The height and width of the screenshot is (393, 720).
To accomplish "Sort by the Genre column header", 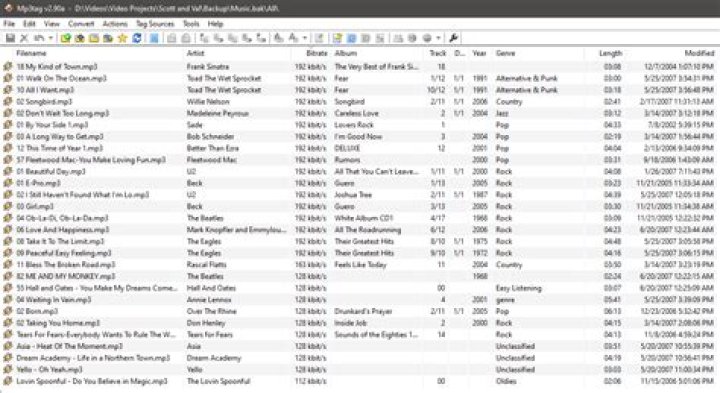I will click(506, 53).
